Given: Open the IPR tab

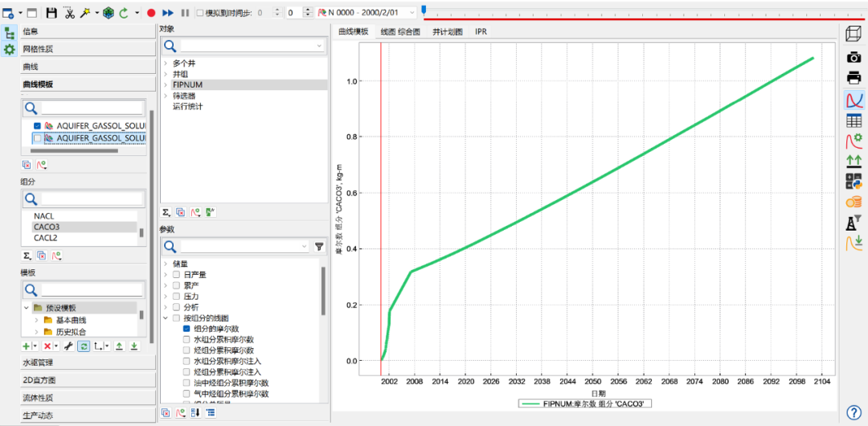Looking at the screenshot, I should [481, 31].
